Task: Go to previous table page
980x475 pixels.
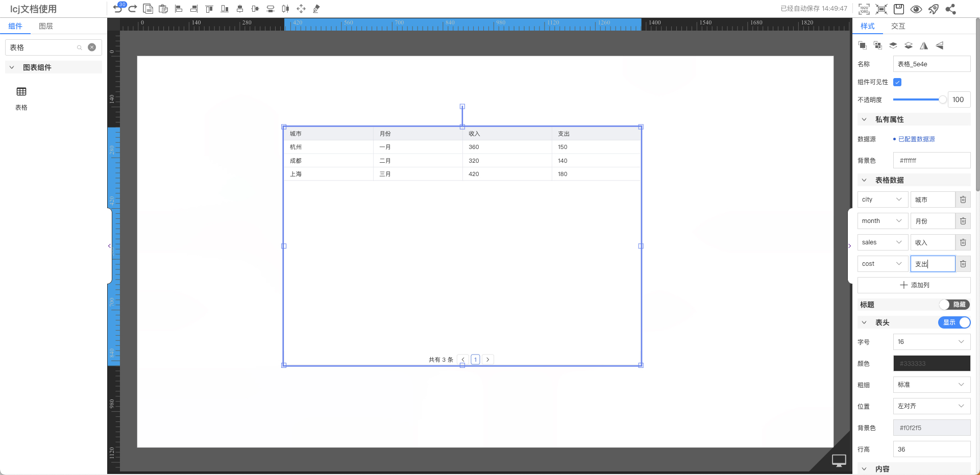Action: 463,360
